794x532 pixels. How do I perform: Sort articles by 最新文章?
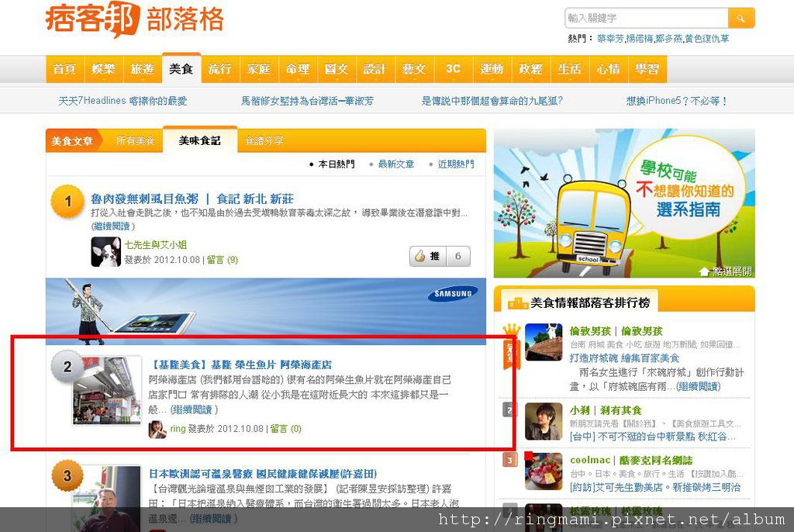pos(396,164)
